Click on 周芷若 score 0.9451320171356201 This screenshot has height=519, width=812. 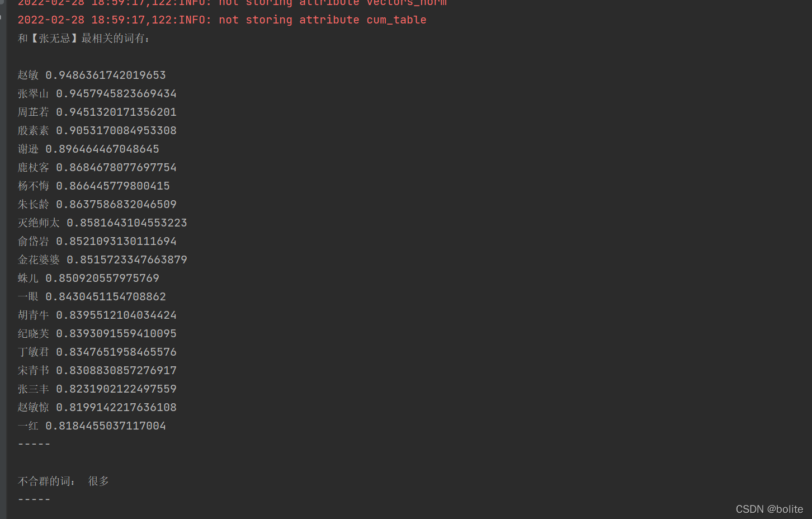tap(97, 112)
